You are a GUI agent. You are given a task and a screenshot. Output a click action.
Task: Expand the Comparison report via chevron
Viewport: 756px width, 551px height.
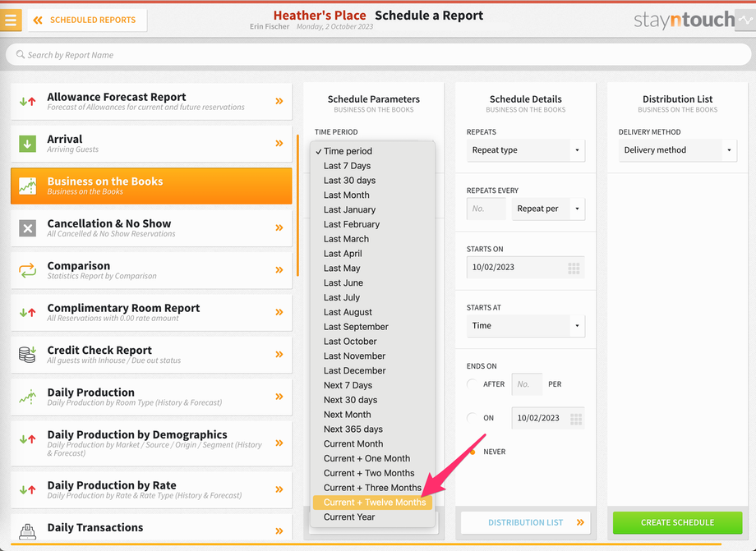pyautogui.click(x=279, y=269)
